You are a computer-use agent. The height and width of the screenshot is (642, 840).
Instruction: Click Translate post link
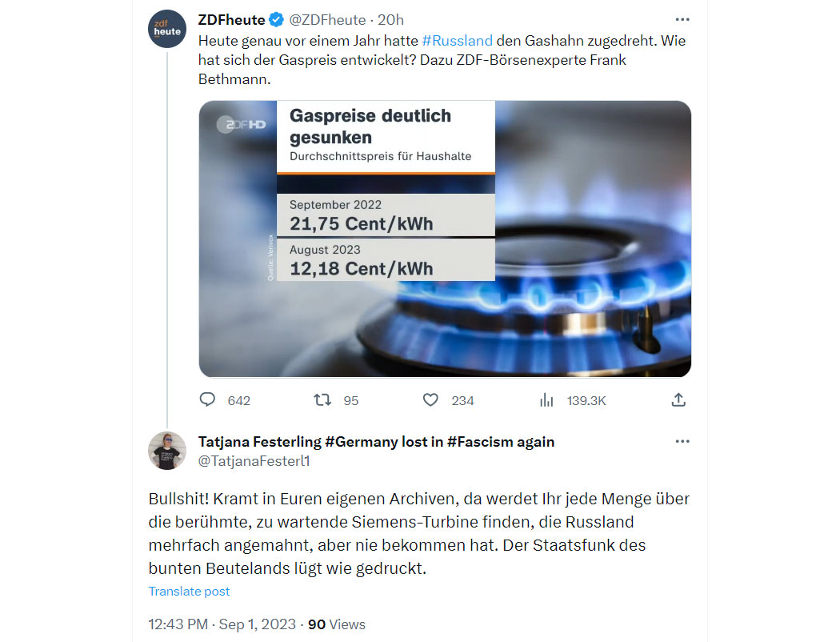[x=189, y=591]
